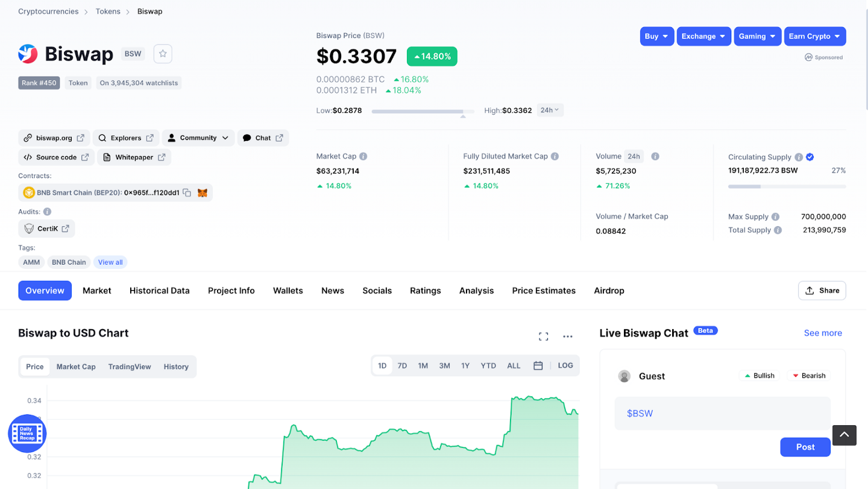Open the Earn Crypto dropdown
868x489 pixels.
(815, 36)
